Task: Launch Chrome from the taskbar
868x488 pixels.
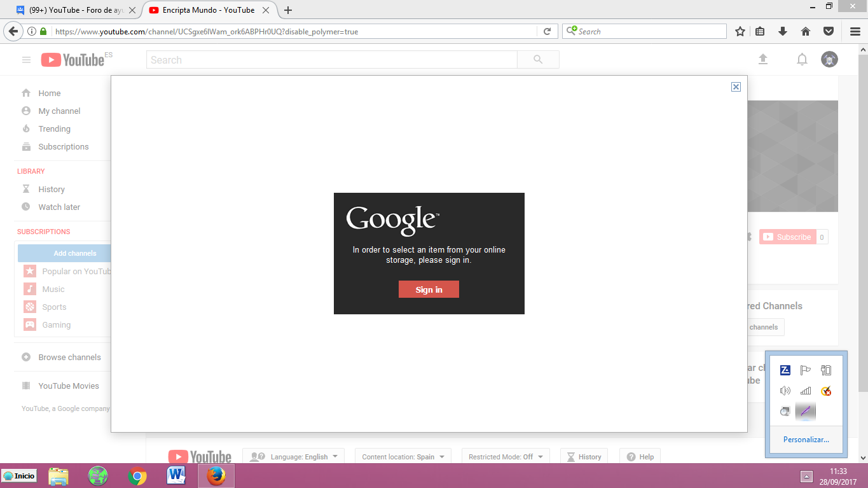Action: click(137, 476)
